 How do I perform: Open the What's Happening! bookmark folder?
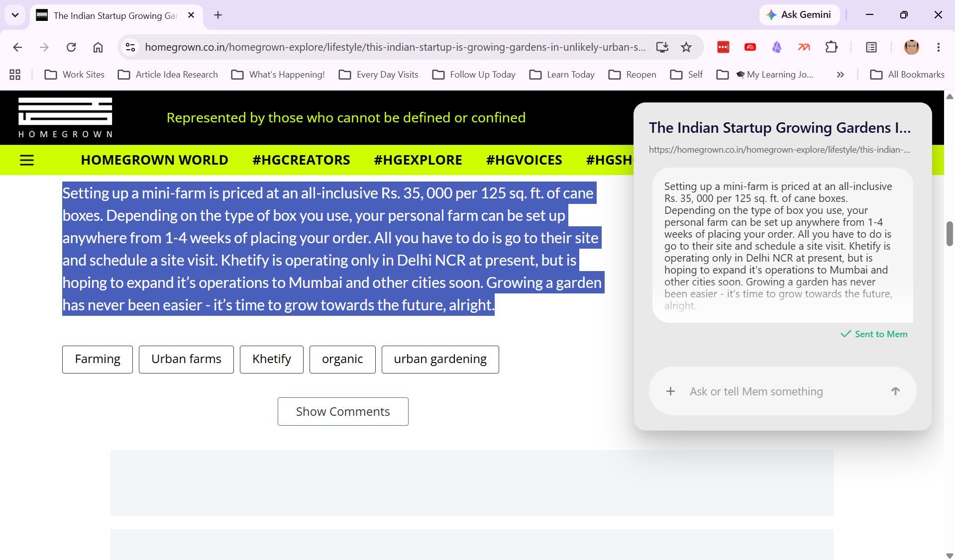coord(278,75)
